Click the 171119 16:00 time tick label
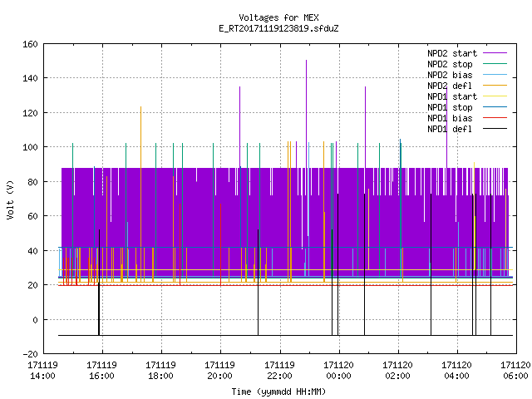Screen dimensions: 532x399 tap(101, 371)
